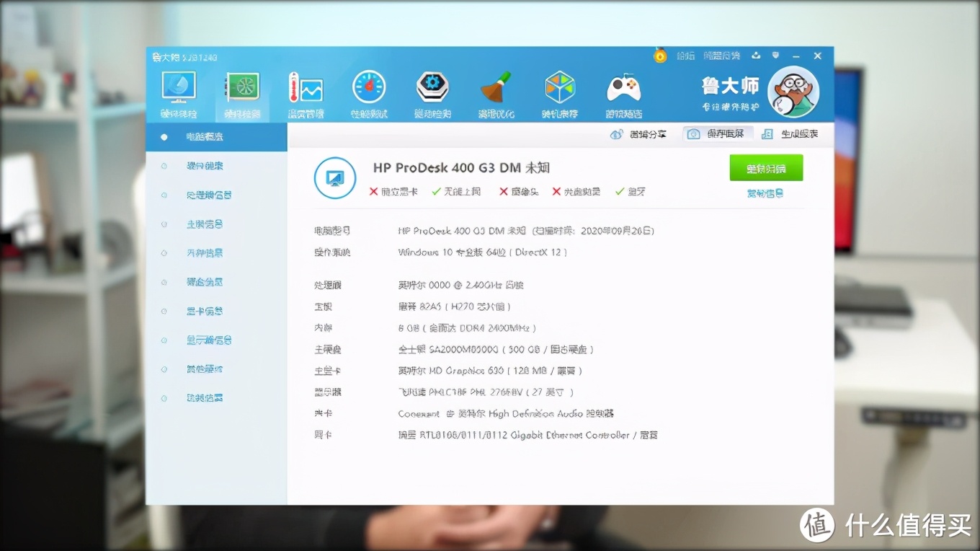Open essential software colorful cube icon
Image resolution: width=980 pixels, height=551 pixels.
click(x=560, y=87)
